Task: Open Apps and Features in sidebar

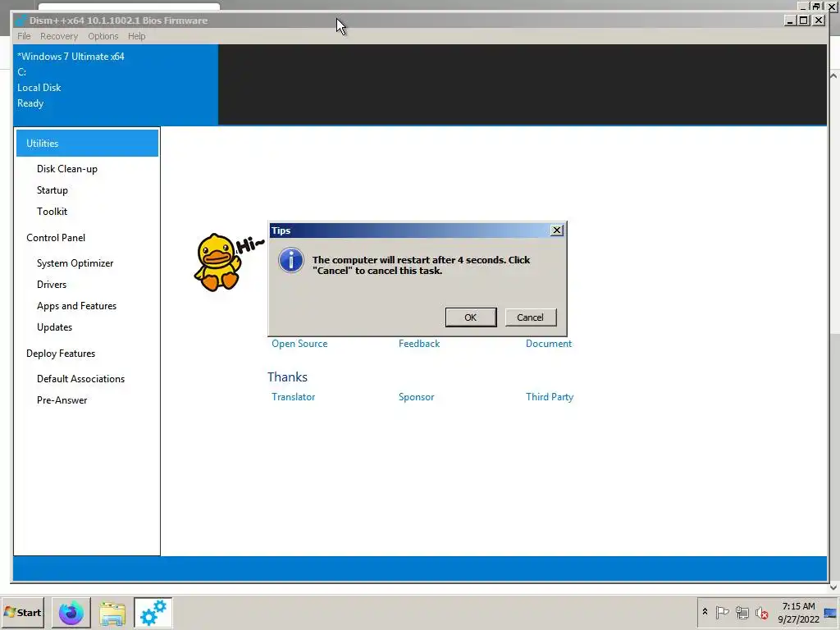Action: pyautogui.click(x=76, y=306)
